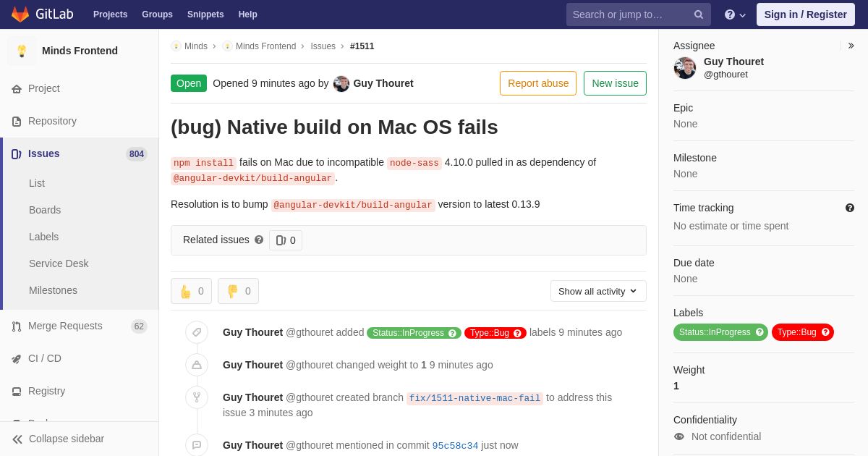Give a thumbs up reaction
868x456 pixels.
[x=192, y=291]
